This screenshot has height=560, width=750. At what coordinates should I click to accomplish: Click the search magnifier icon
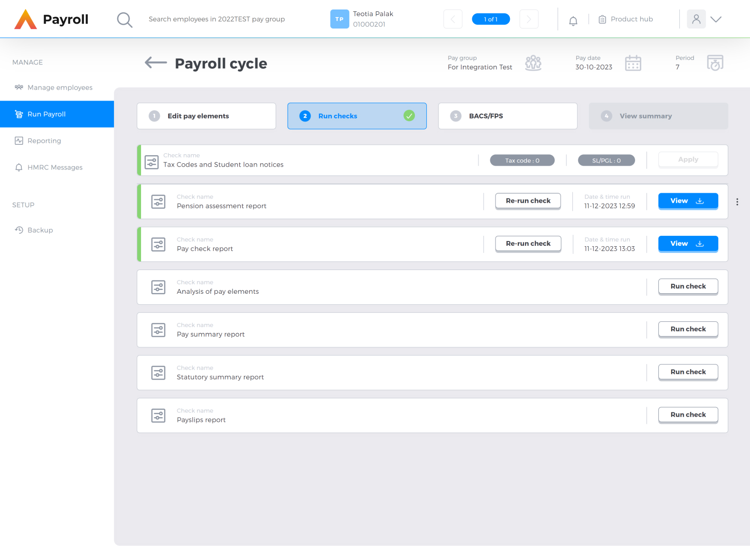[x=124, y=19]
